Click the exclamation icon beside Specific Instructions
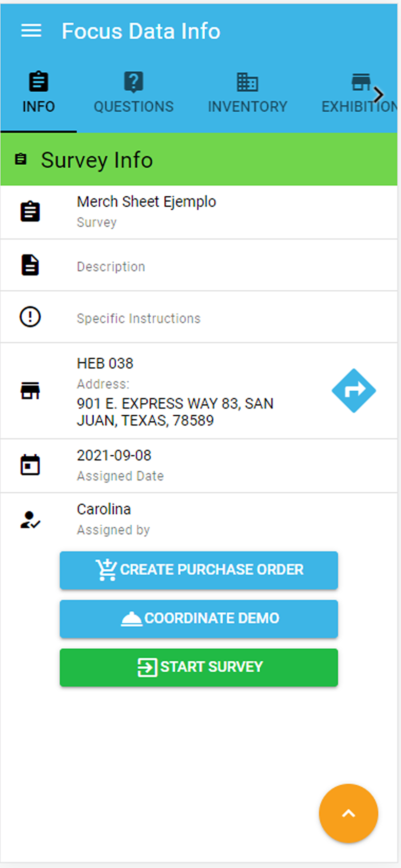 [x=30, y=317]
